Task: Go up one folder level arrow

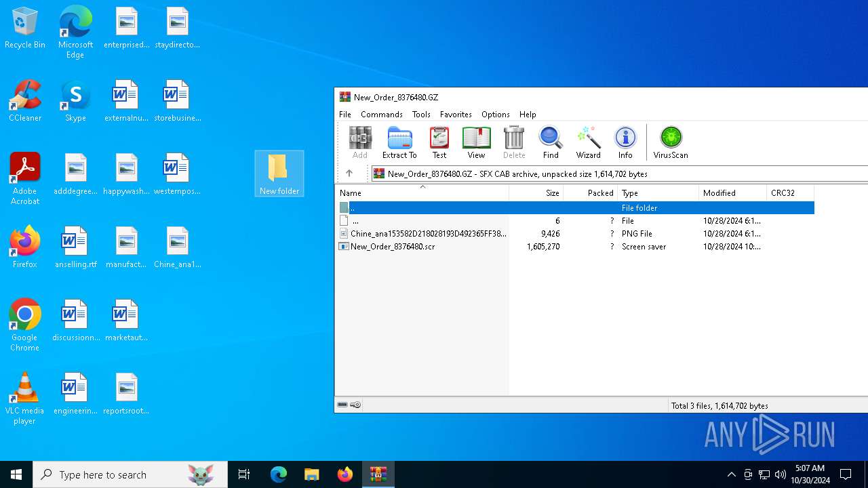Action: tap(349, 174)
